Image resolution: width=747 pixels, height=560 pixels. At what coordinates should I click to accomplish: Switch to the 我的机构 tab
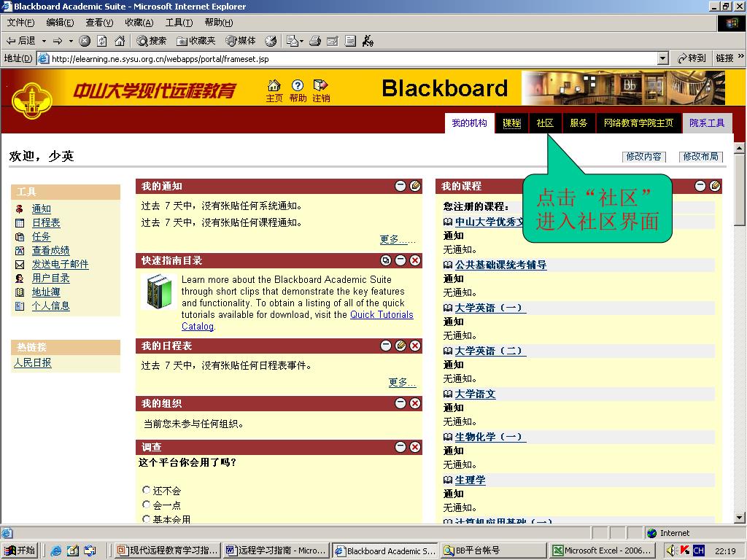click(x=469, y=123)
